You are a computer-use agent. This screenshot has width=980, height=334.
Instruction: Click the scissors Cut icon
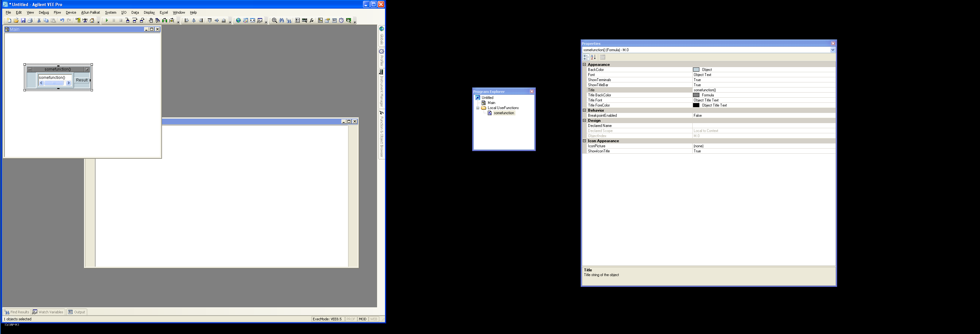click(x=39, y=21)
